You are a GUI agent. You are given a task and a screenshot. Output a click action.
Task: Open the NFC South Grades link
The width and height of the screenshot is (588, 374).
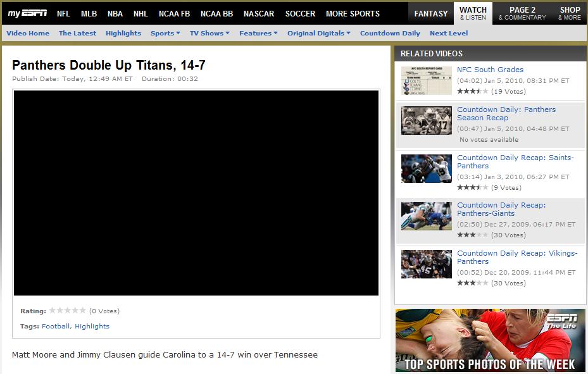coord(490,70)
